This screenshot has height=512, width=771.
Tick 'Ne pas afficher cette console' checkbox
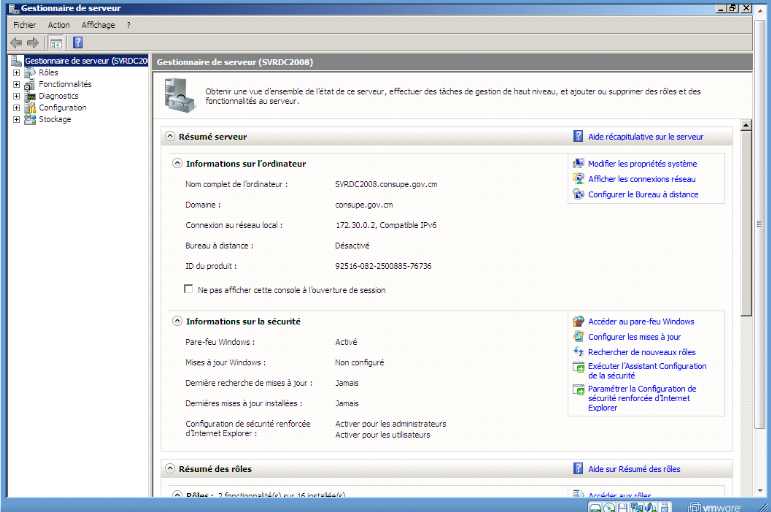pos(188,289)
